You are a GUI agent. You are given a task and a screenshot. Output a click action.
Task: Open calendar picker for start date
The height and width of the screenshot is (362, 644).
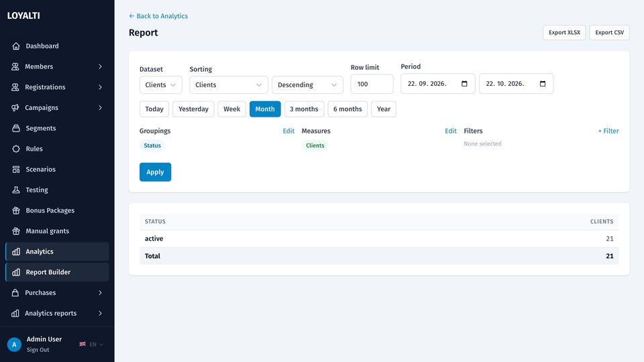pyautogui.click(x=464, y=84)
